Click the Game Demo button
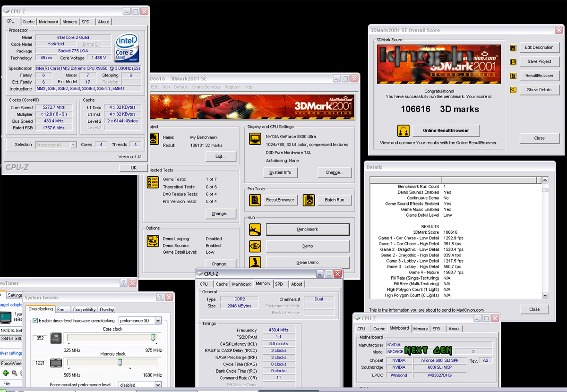The image size is (567, 392). pyautogui.click(x=308, y=262)
